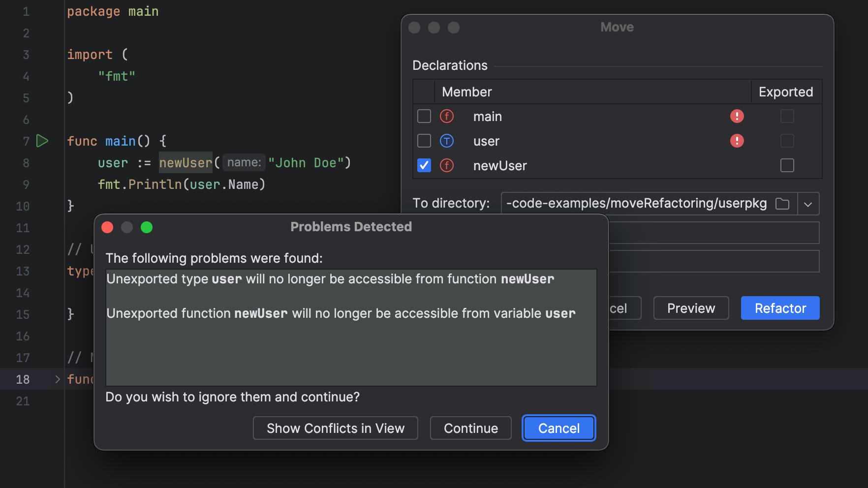Click the function icon beside newUser
Image resolution: width=868 pixels, height=488 pixels.
pyautogui.click(x=446, y=166)
